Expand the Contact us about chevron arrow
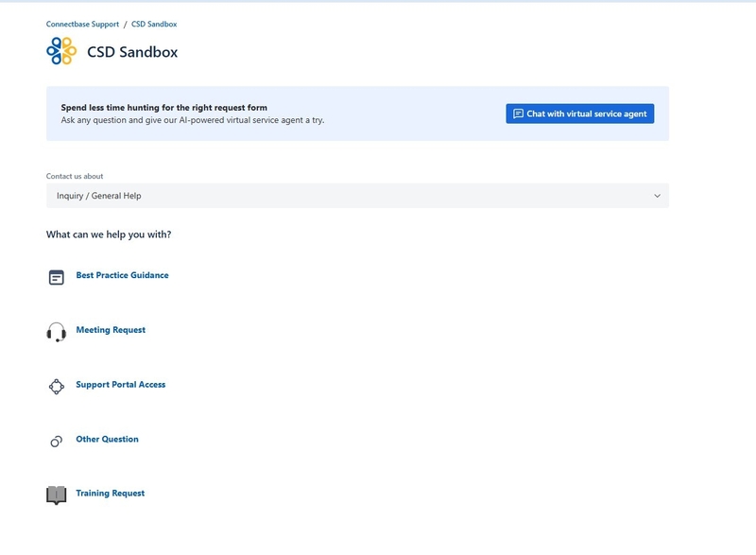This screenshot has height=555, width=756. [657, 196]
